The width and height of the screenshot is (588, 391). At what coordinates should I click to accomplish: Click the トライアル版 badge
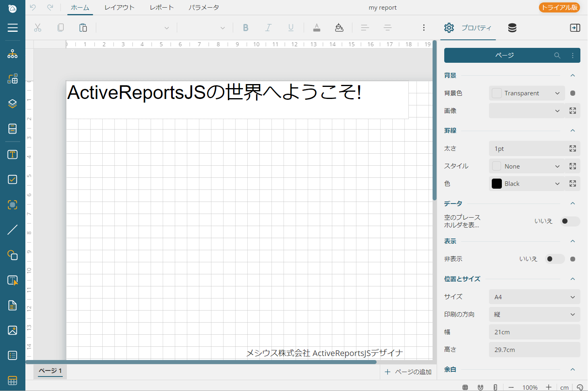click(559, 7)
